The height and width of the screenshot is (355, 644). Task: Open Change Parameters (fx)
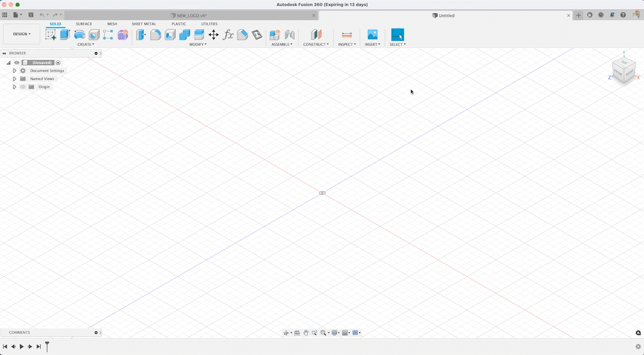(x=228, y=35)
